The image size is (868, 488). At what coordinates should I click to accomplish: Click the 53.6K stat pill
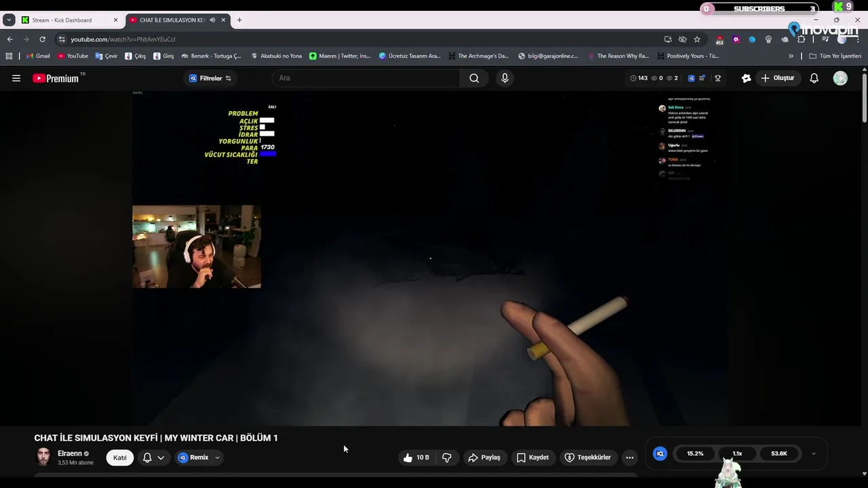tap(779, 453)
